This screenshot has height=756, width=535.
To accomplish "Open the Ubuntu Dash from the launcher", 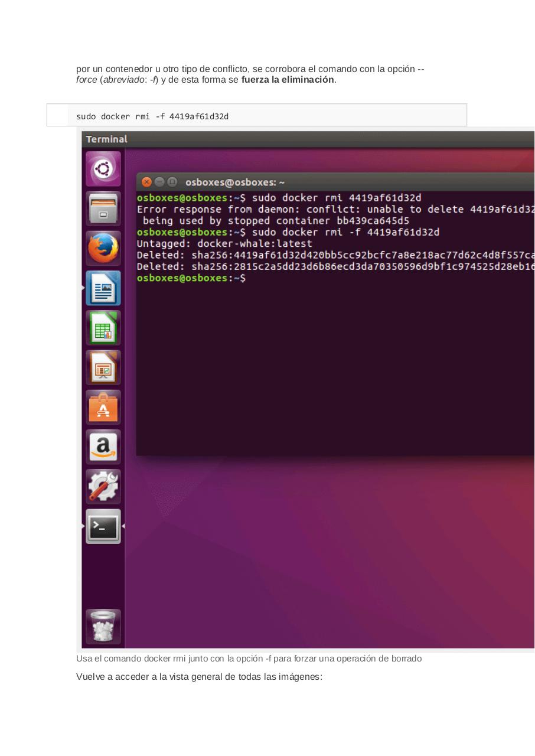I will click(x=103, y=168).
